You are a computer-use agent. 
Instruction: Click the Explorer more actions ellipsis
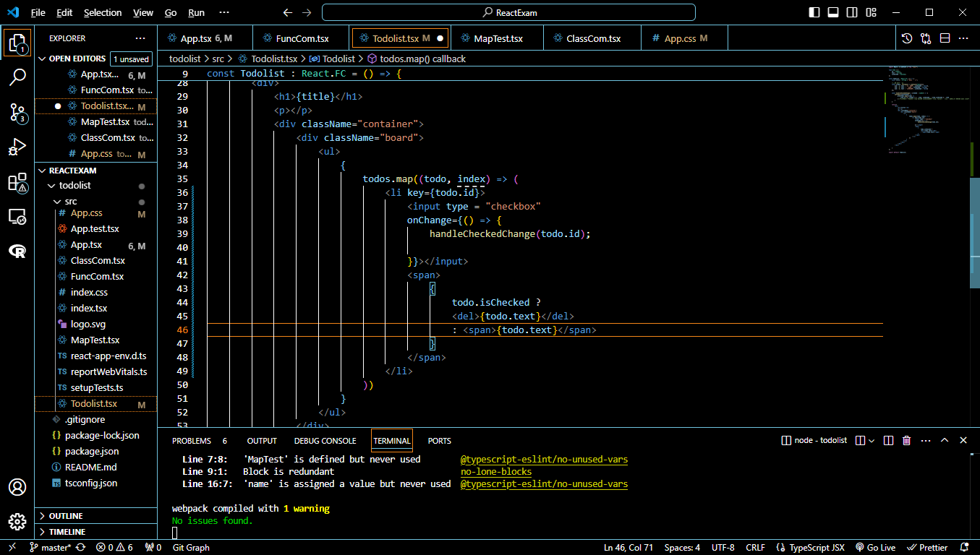(140, 38)
